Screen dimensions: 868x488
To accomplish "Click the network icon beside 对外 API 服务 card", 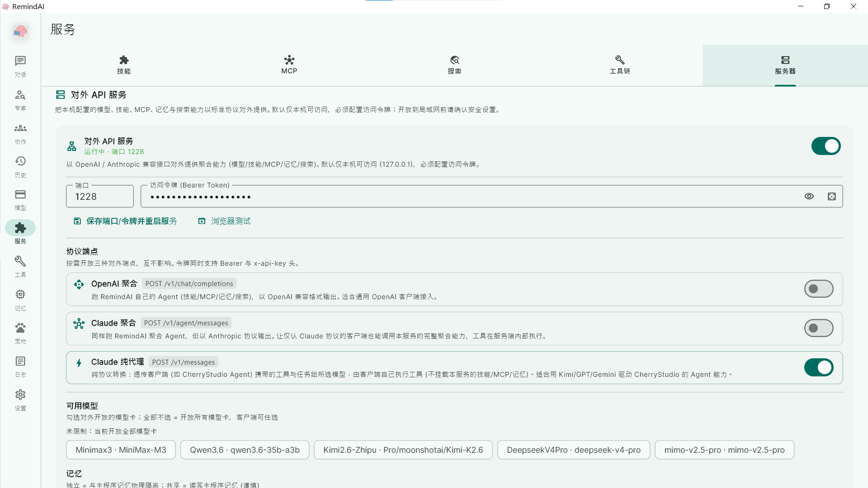I will (x=72, y=146).
